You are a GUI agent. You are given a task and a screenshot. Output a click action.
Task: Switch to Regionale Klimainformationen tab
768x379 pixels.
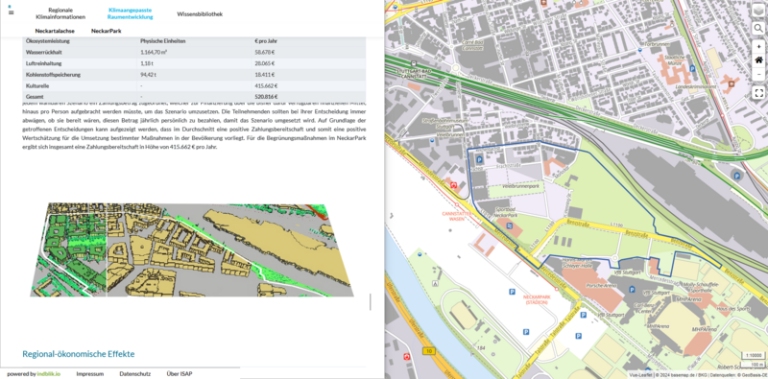[x=60, y=13]
